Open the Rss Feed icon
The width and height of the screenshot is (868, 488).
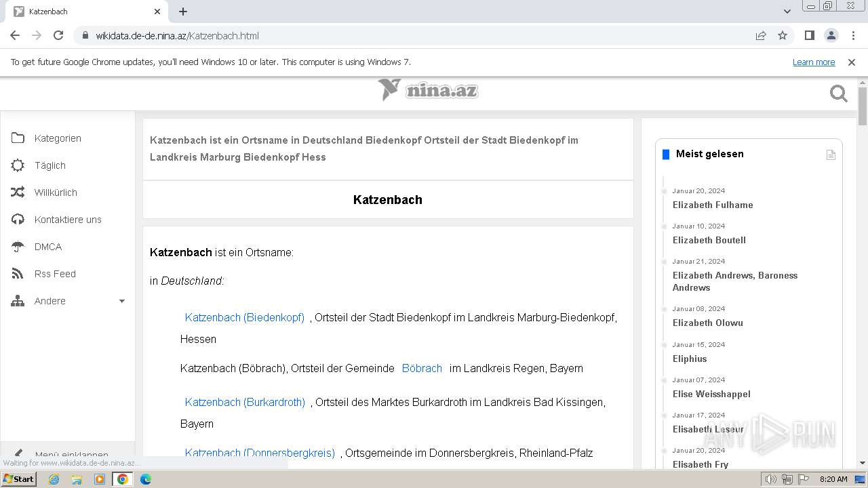click(x=18, y=274)
